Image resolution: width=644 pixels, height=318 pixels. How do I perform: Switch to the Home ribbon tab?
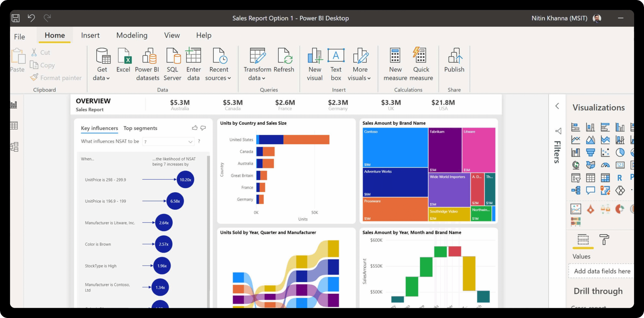[x=55, y=35]
